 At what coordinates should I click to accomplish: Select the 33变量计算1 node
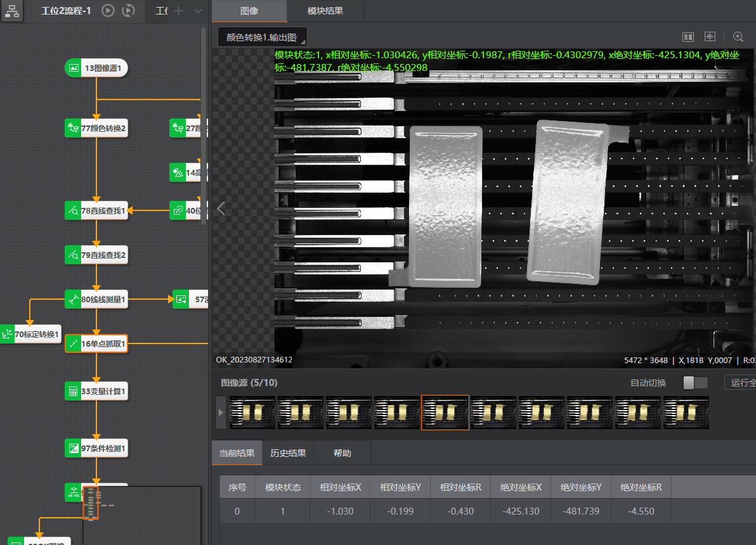pos(96,391)
